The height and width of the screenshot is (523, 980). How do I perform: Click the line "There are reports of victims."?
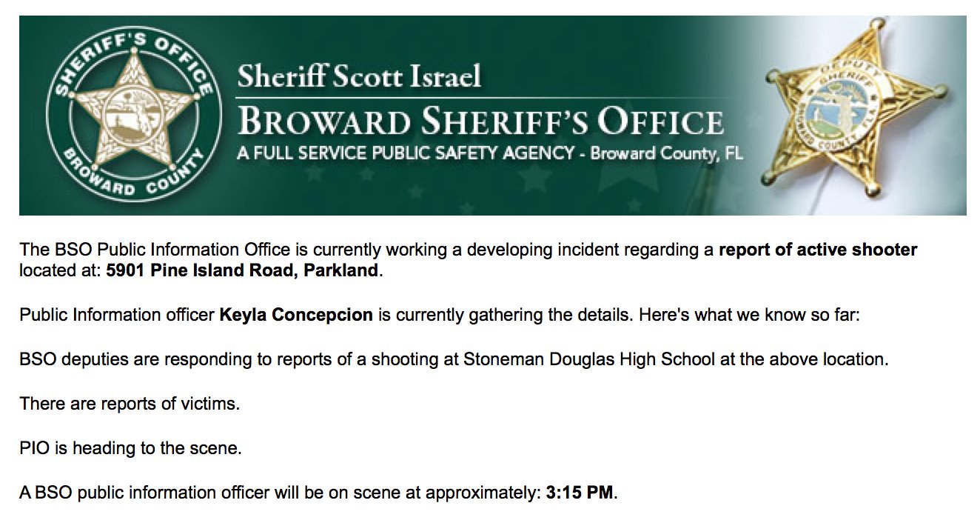click(x=130, y=404)
